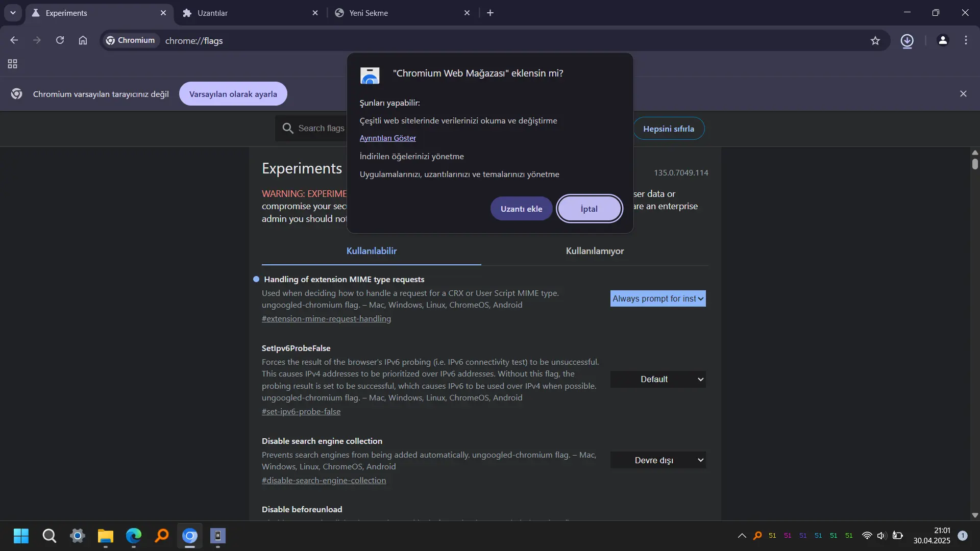The height and width of the screenshot is (551, 980).
Task: Open the #disable-search-engine-collection link
Action: click(x=324, y=481)
